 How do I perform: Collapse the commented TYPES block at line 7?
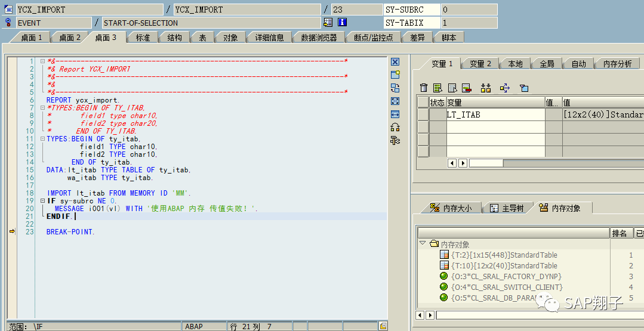(x=42, y=108)
